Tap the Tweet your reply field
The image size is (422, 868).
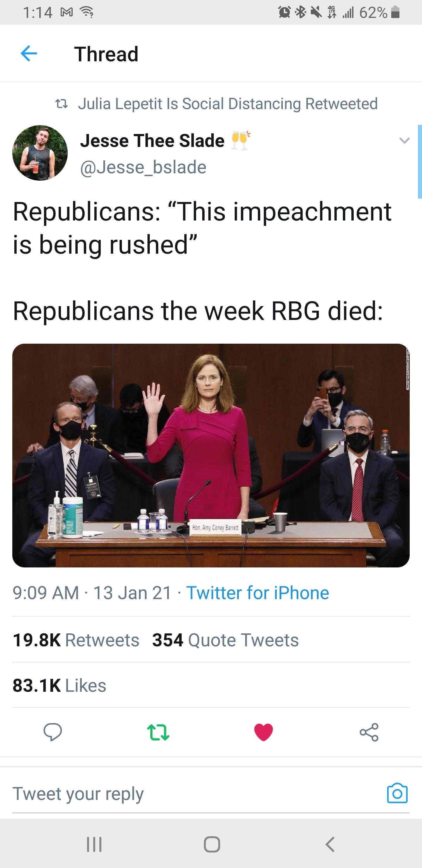tap(195, 794)
